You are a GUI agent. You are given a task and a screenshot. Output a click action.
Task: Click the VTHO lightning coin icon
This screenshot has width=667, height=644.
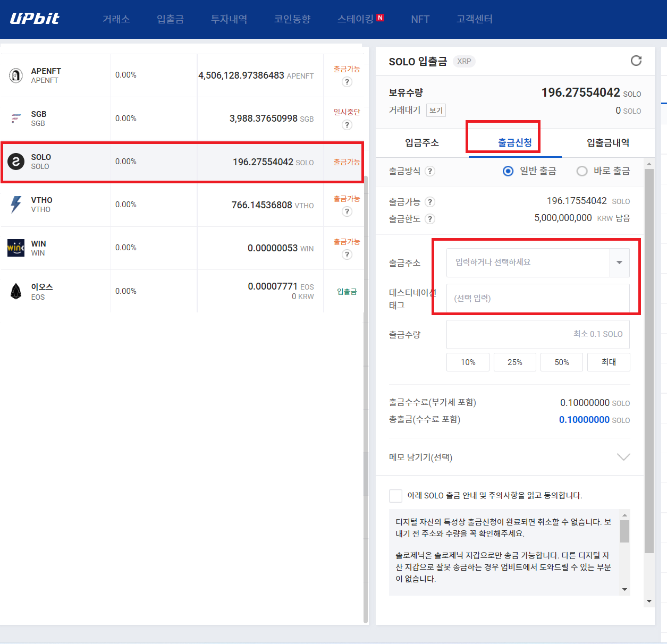pos(16,205)
